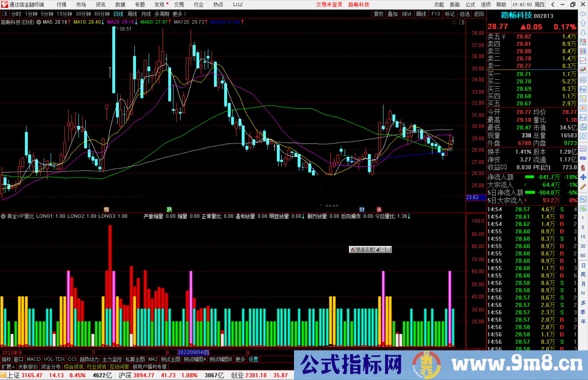The height and width of the screenshot is (380, 588).
Task: Click the 财 marker on timeline
Action: [362, 209]
